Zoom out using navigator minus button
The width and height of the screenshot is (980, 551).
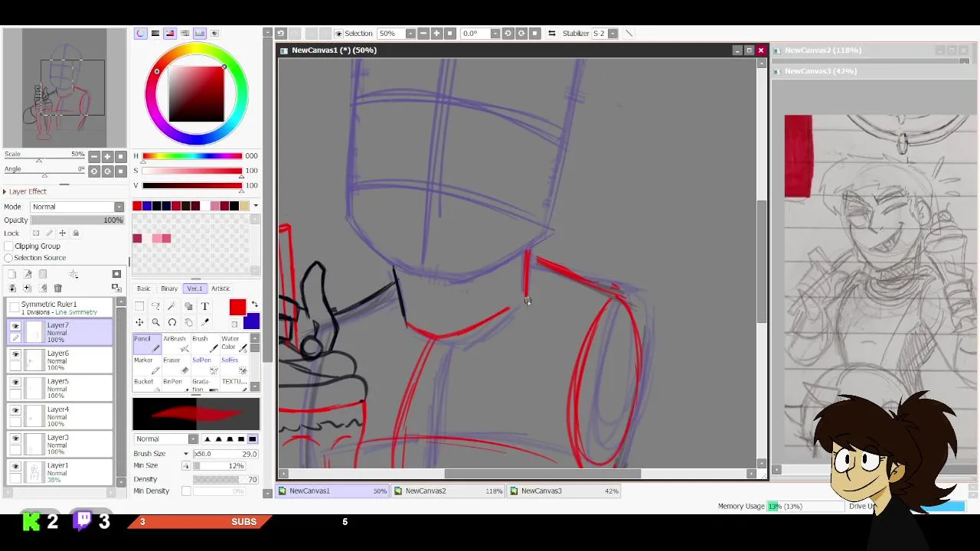pos(93,156)
